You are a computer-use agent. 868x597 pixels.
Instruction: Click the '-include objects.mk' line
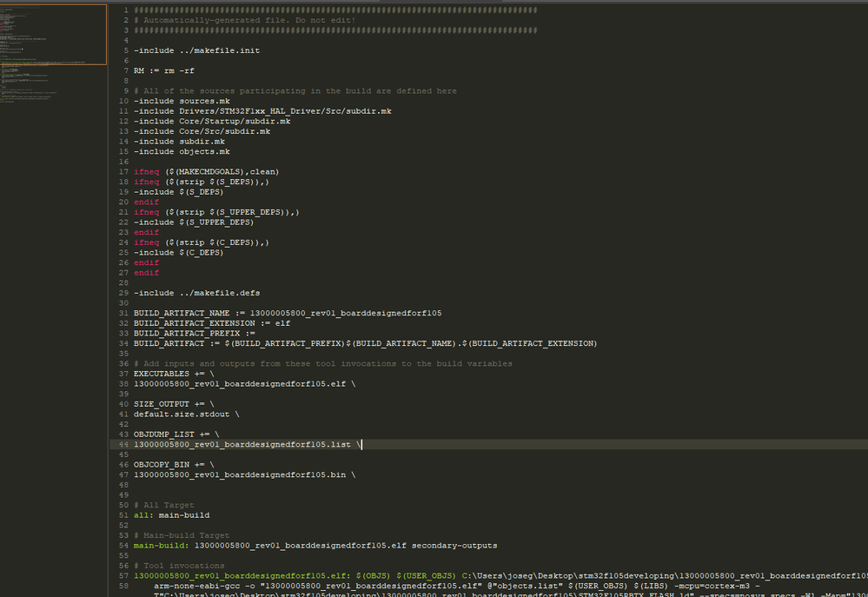(x=182, y=151)
